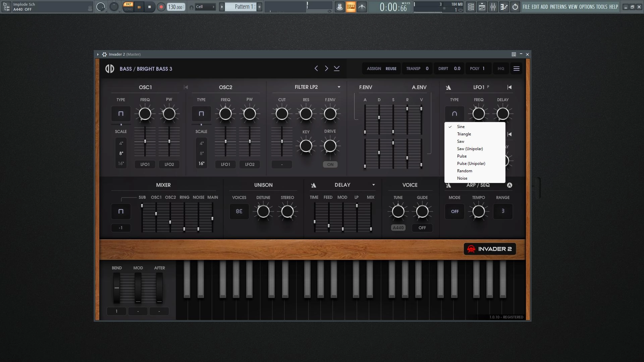Add new pattern with plus button

259,7
